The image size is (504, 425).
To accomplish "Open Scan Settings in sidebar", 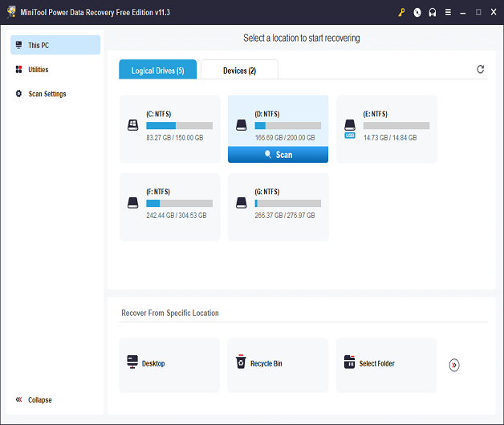I will [55, 94].
